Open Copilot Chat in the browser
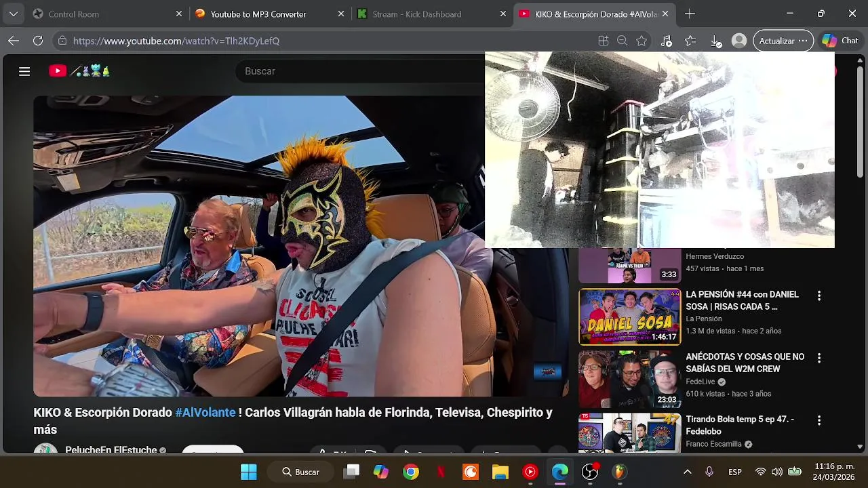868x488 pixels. (x=840, y=41)
